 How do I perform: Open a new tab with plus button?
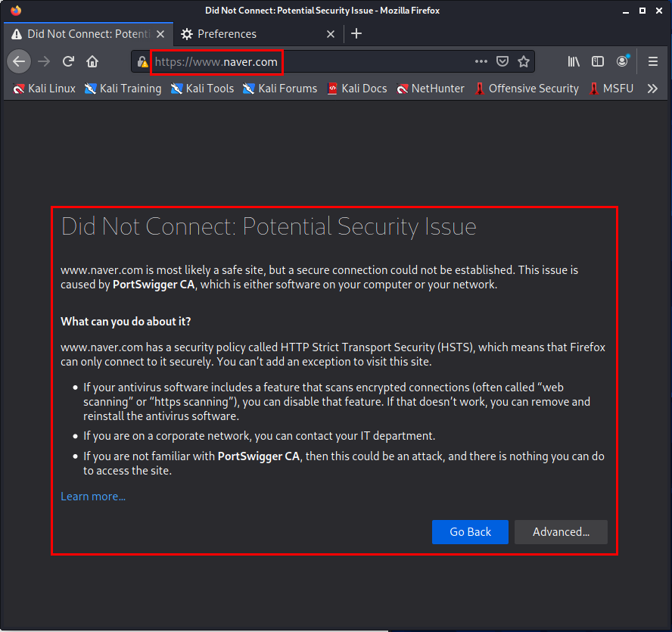click(356, 33)
